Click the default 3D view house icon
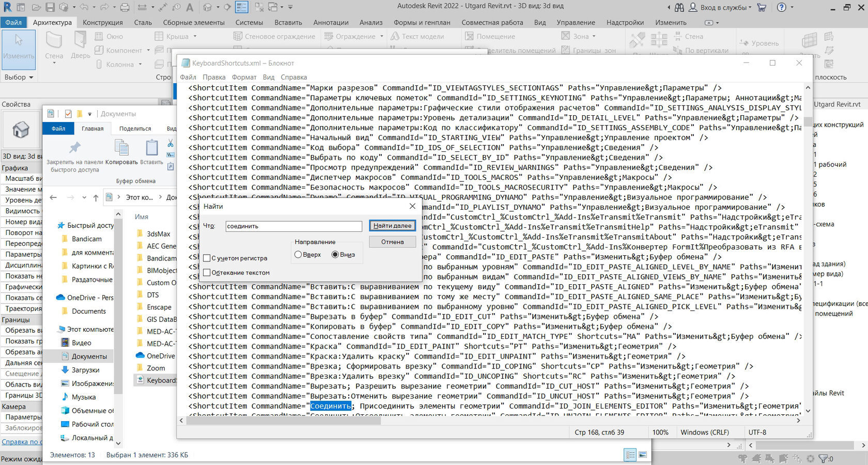This screenshot has height=465, width=868. pos(207,7)
